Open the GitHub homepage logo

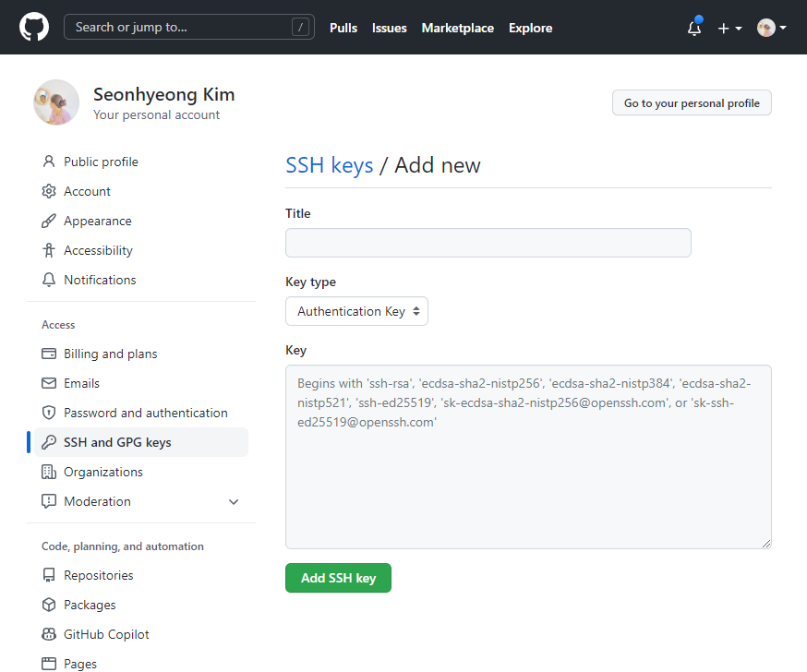[34, 27]
